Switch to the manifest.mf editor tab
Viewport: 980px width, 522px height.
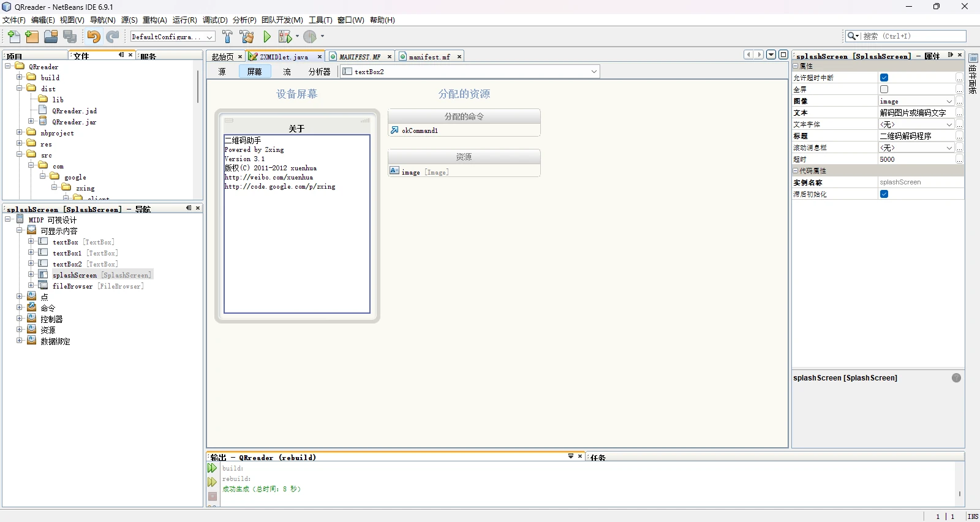click(x=429, y=57)
